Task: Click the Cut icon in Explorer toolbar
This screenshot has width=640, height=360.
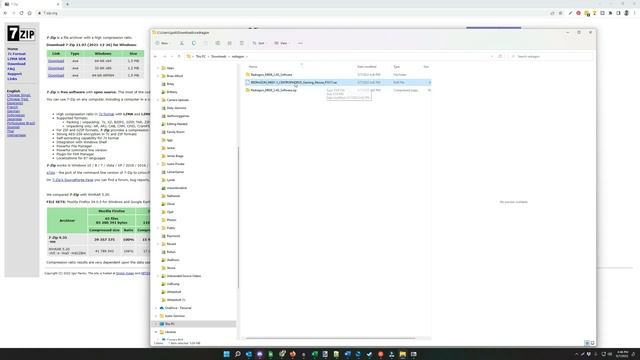Action: (182, 43)
